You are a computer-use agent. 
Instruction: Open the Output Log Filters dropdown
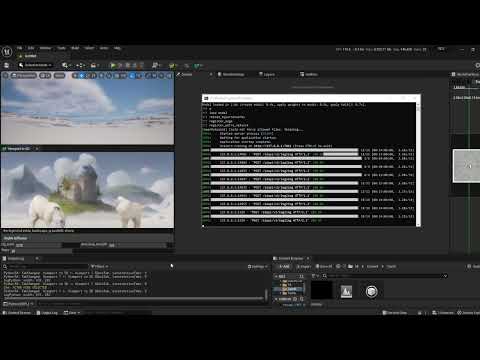(x=100, y=267)
